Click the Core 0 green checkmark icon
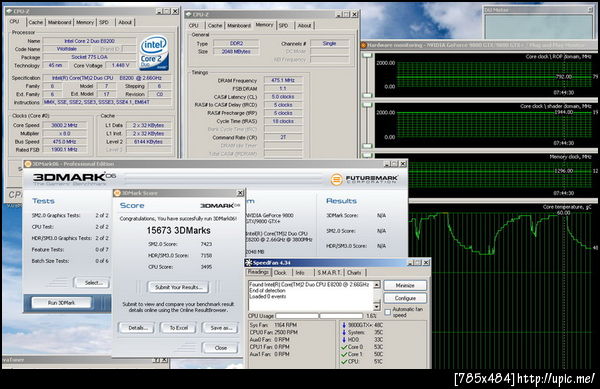The image size is (600, 389). [344, 347]
